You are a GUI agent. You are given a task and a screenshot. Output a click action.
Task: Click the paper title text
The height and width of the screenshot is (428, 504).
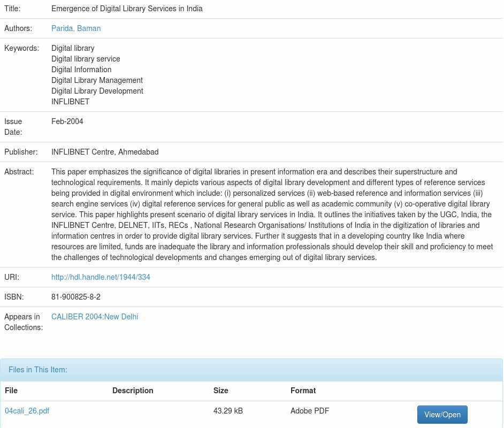pyautogui.click(x=127, y=9)
